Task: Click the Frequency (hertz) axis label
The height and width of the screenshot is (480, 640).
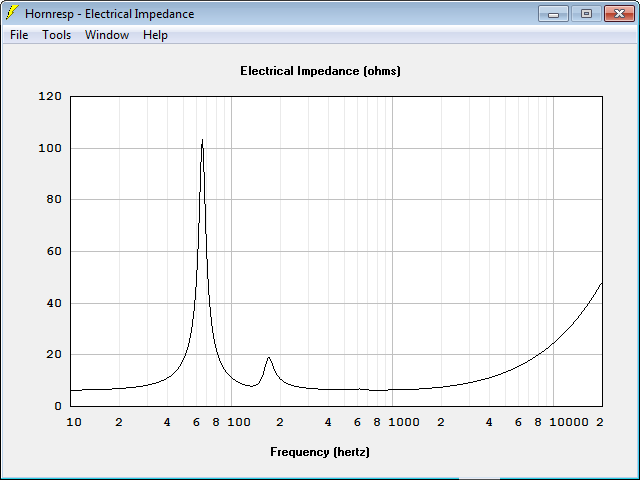Action: point(320,452)
